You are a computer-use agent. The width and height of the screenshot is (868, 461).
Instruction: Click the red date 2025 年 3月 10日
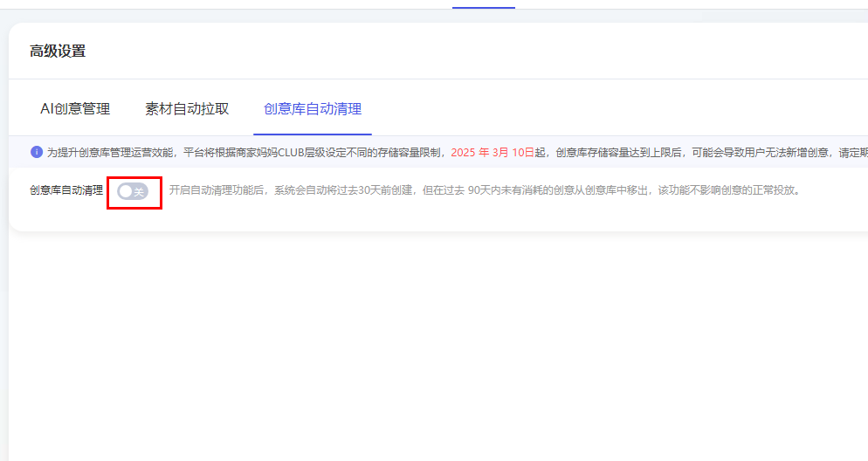492,152
